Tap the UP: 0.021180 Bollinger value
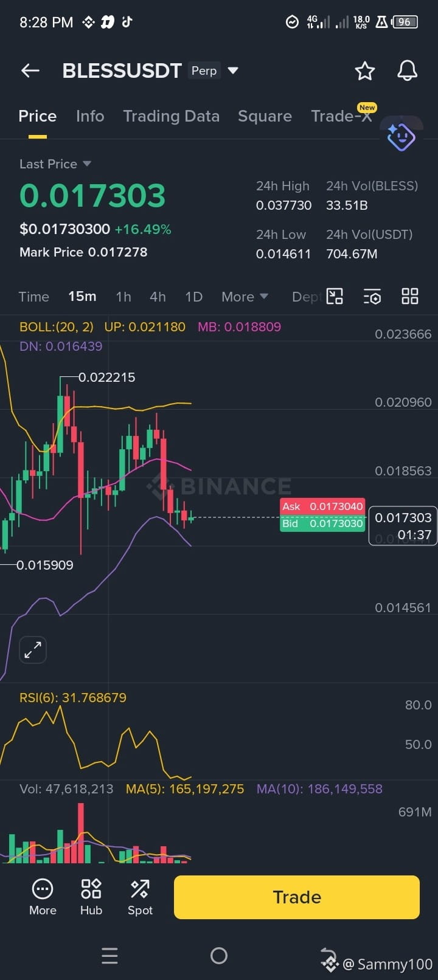The width and height of the screenshot is (438, 980). [145, 327]
